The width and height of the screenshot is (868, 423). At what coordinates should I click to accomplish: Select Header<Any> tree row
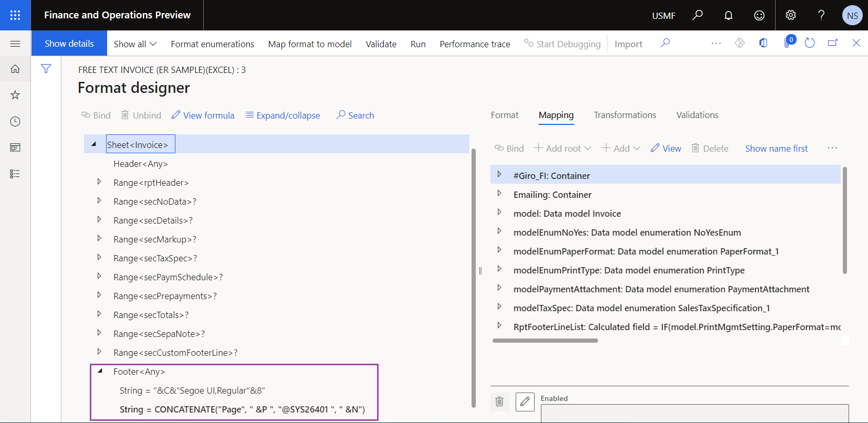[x=277, y=164]
